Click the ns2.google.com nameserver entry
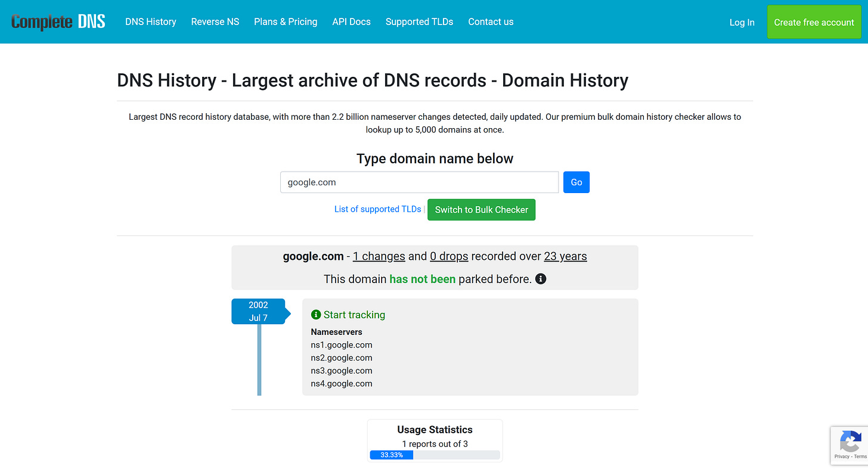The height and width of the screenshot is (469, 868). click(342, 358)
